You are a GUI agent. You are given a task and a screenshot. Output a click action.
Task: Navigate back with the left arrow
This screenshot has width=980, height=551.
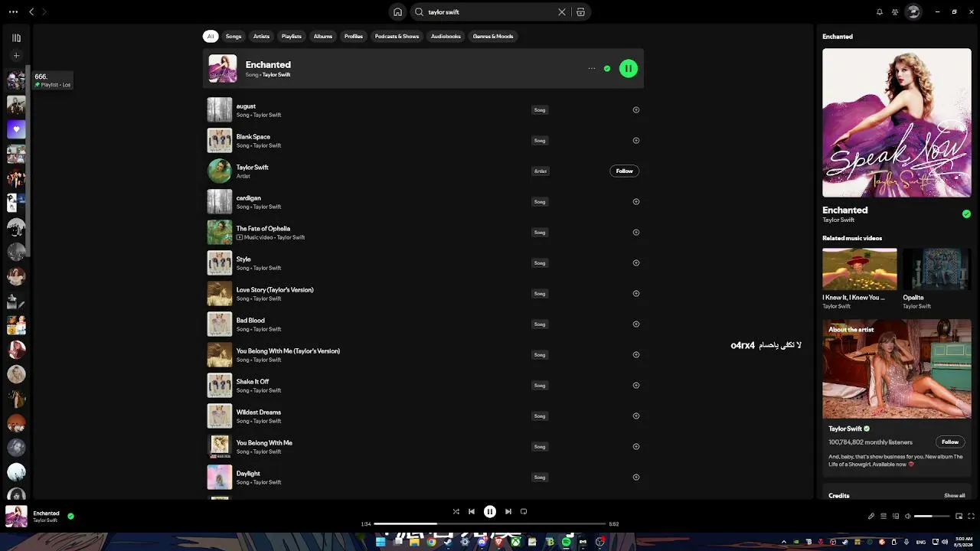click(x=31, y=12)
